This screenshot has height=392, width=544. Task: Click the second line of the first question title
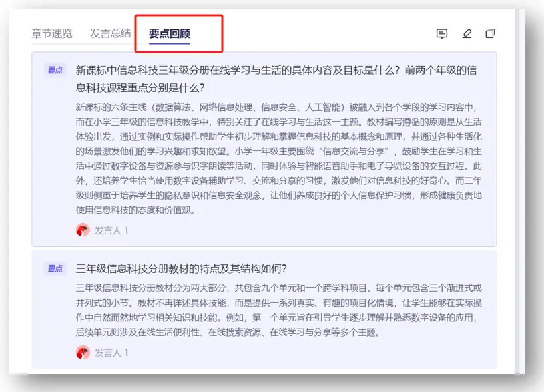140,87
